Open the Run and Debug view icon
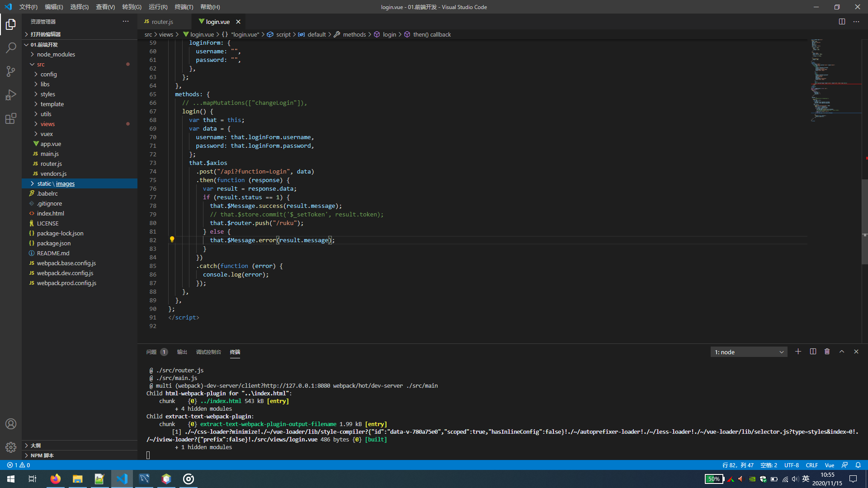Image resolution: width=868 pixels, height=488 pixels. 11,95
